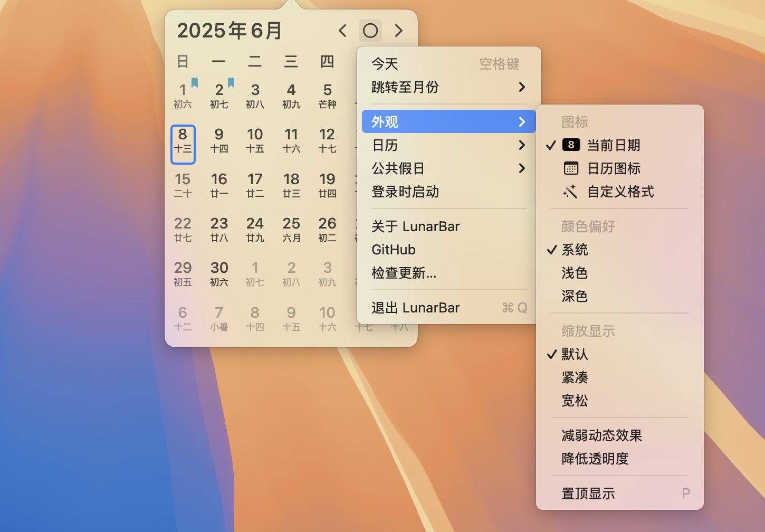Click the bookmark flag on June 2

pos(231,81)
